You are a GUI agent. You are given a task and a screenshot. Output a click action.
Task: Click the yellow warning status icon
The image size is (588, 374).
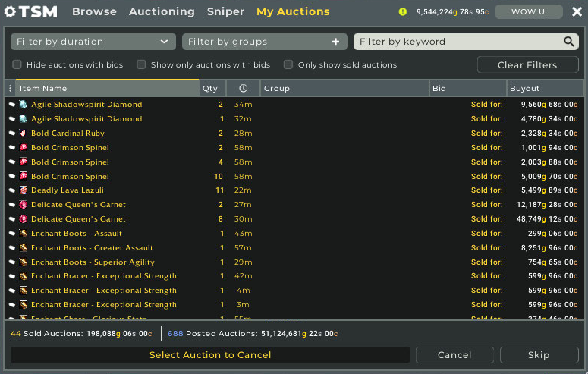pos(403,11)
